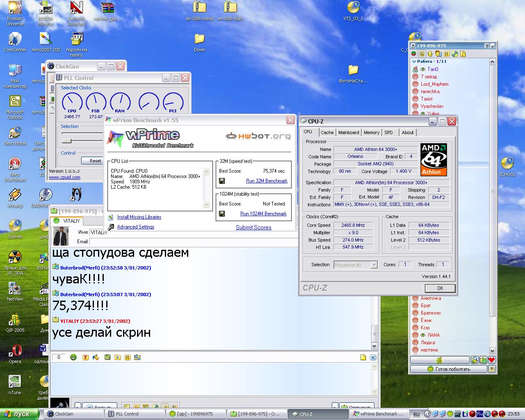Click the Install Missing Libraries icon in wPrime
Image resolution: width=525 pixels, height=420 pixels.
111,217
